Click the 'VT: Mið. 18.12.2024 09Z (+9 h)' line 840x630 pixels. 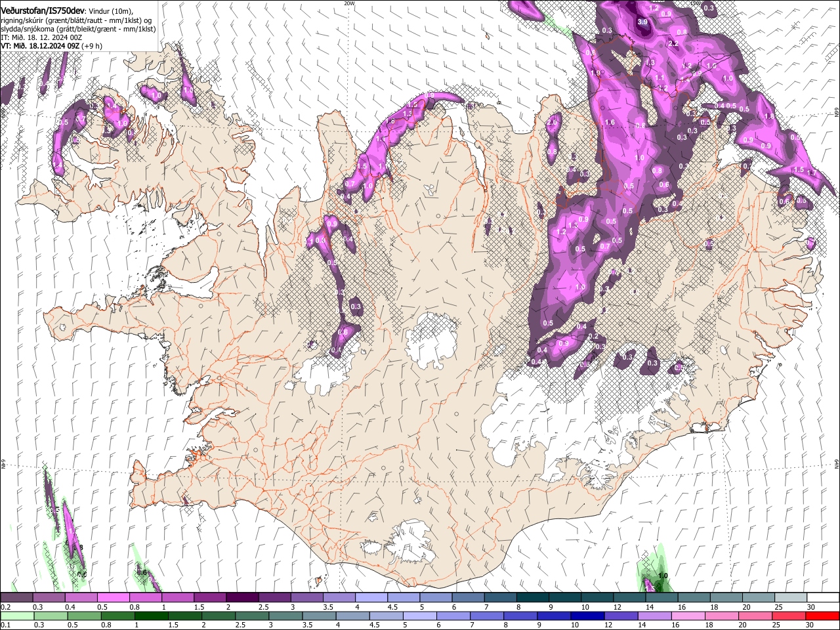coord(51,46)
